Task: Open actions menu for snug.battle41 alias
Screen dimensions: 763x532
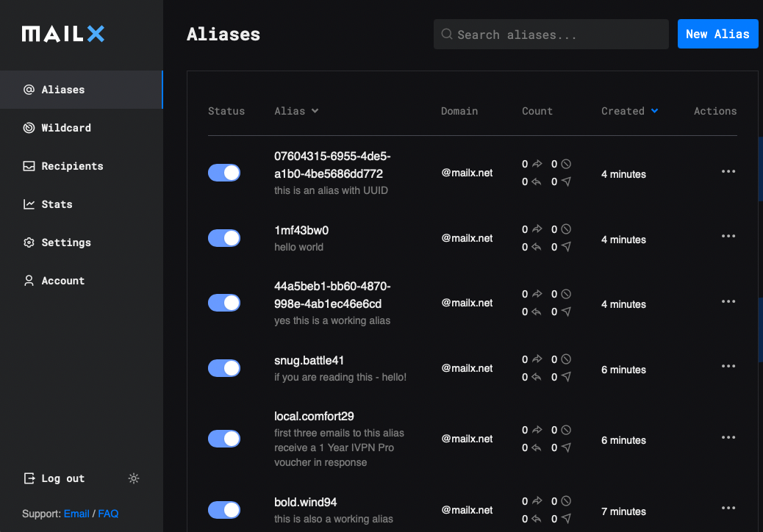Action: pos(728,366)
